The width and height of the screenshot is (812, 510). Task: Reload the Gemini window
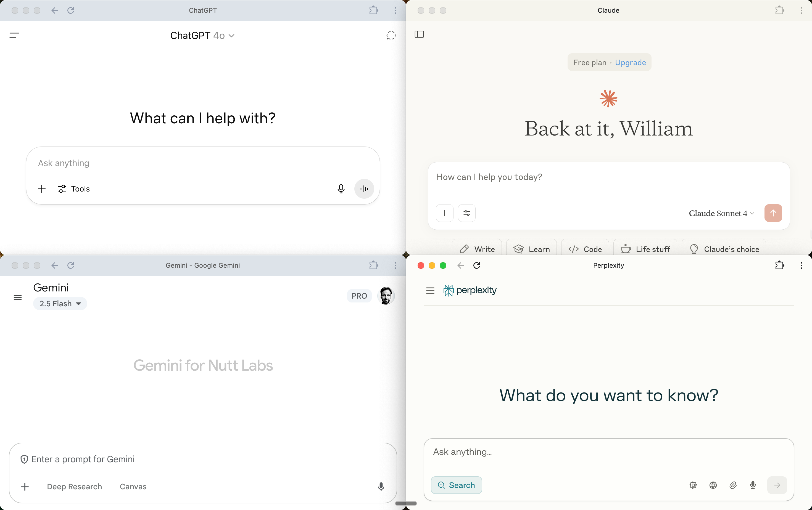[x=71, y=265]
